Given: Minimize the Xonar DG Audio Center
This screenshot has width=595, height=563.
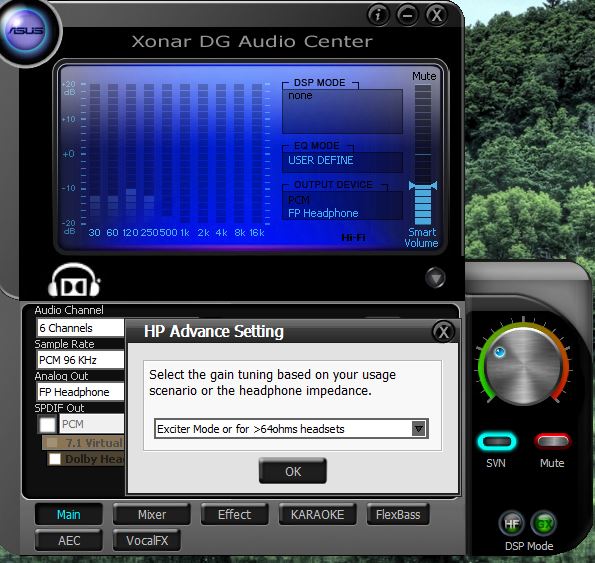Looking at the screenshot, I should [x=408, y=15].
